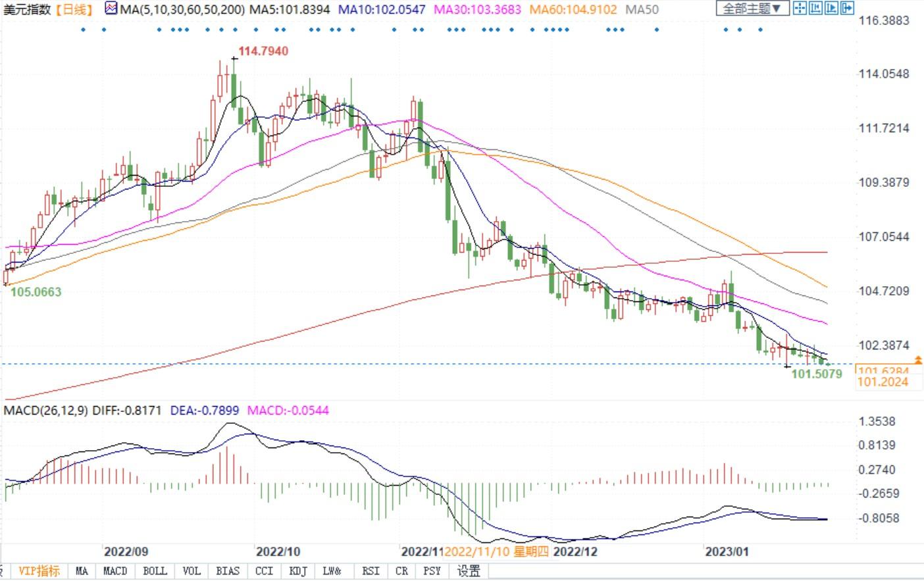
Task: Switch to the VOL indicator tab
Action: pyautogui.click(x=192, y=571)
